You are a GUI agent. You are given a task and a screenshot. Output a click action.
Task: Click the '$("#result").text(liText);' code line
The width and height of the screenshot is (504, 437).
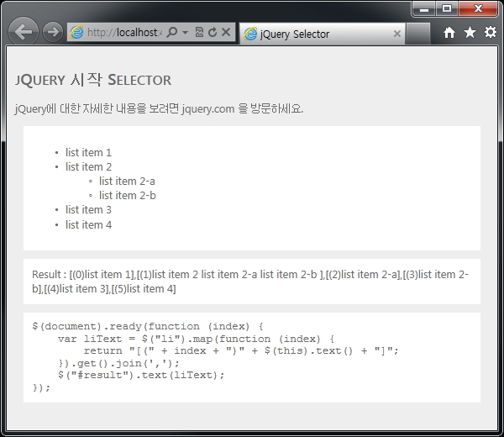click(141, 376)
